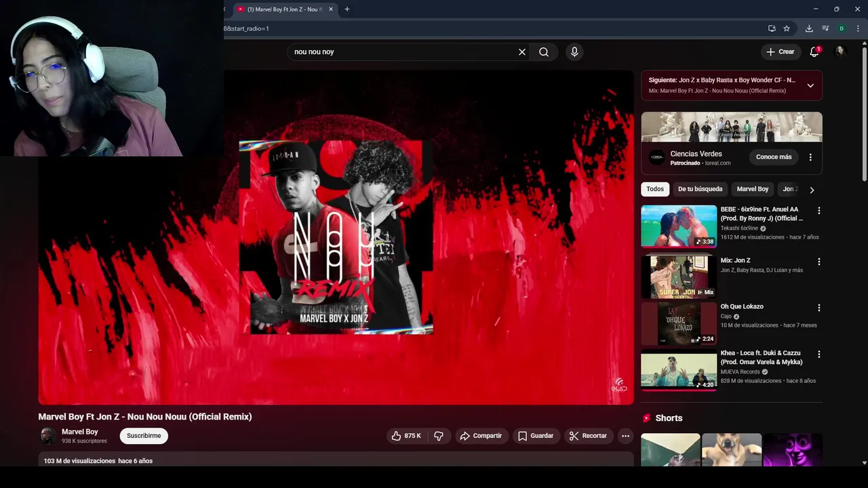
Task: Click the 938 K suscriptores text
Action: click(x=84, y=441)
